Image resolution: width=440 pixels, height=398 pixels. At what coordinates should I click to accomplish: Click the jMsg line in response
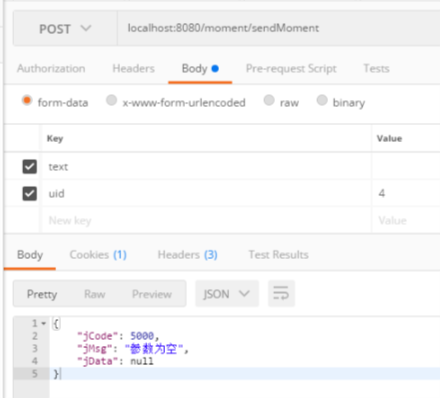[x=133, y=349]
